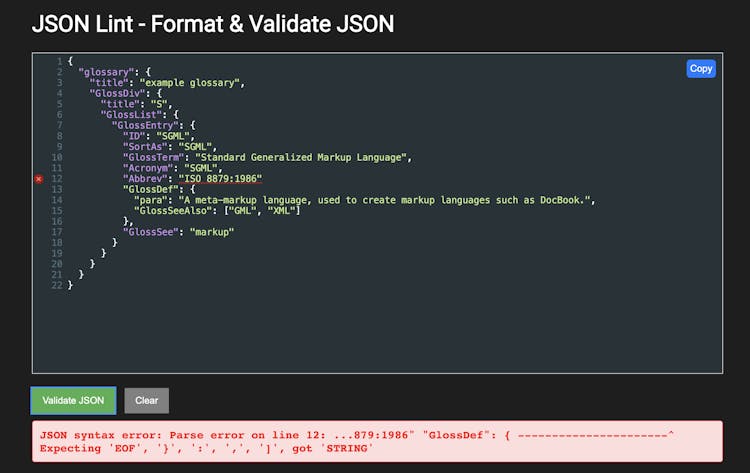This screenshot has height=473, width=750.
Task: Click the "GlossEntry" key on line 7
Action: pyautogui.click(x=145, y=125)
